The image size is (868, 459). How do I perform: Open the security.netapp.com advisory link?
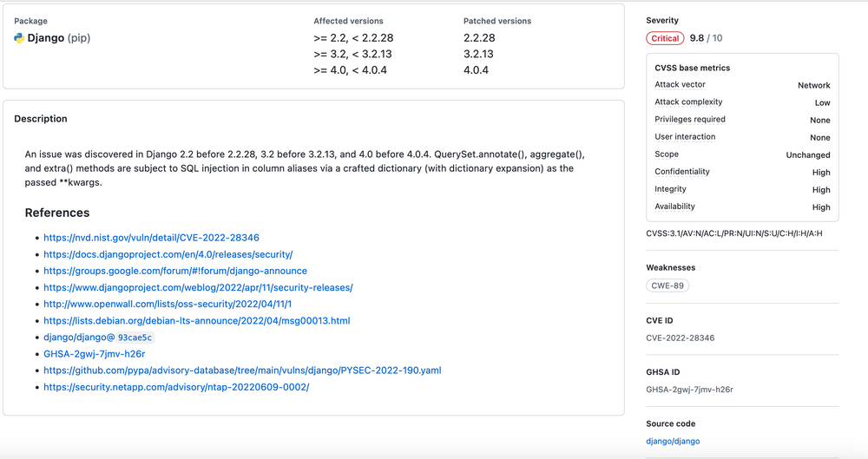tap(176, 387)
